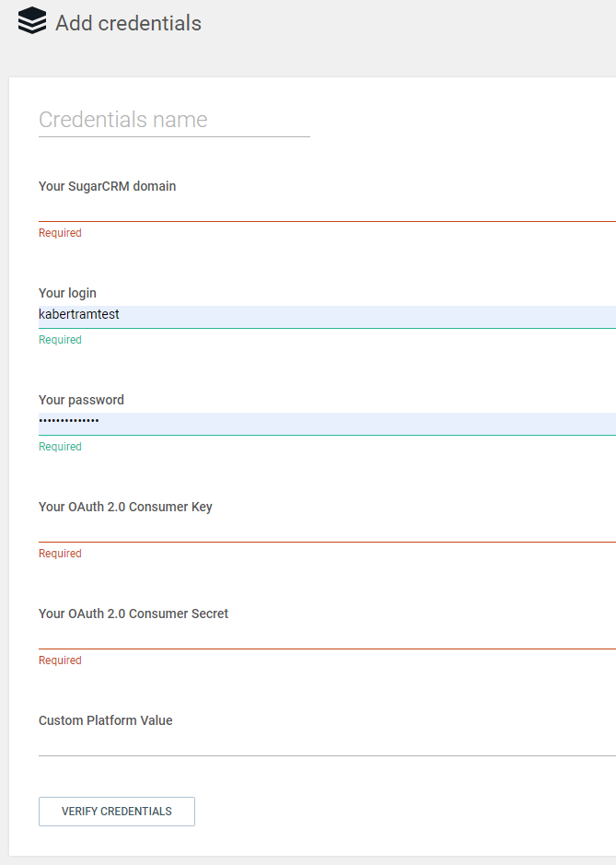
Task: Click the red Required message under SugarCRM domain
Action: (x=60, y=233)
